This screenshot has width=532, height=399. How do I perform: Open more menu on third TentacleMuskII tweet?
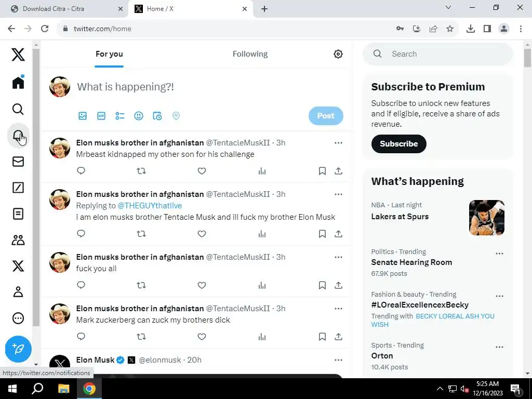[338, 257]
